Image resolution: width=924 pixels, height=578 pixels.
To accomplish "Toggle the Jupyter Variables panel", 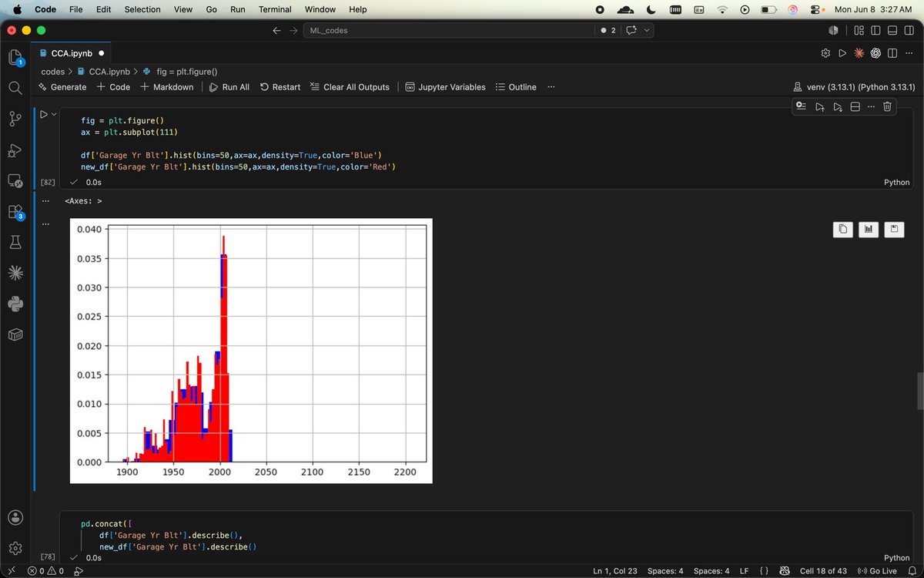I will pyautogui.click(x=445, y=87).
